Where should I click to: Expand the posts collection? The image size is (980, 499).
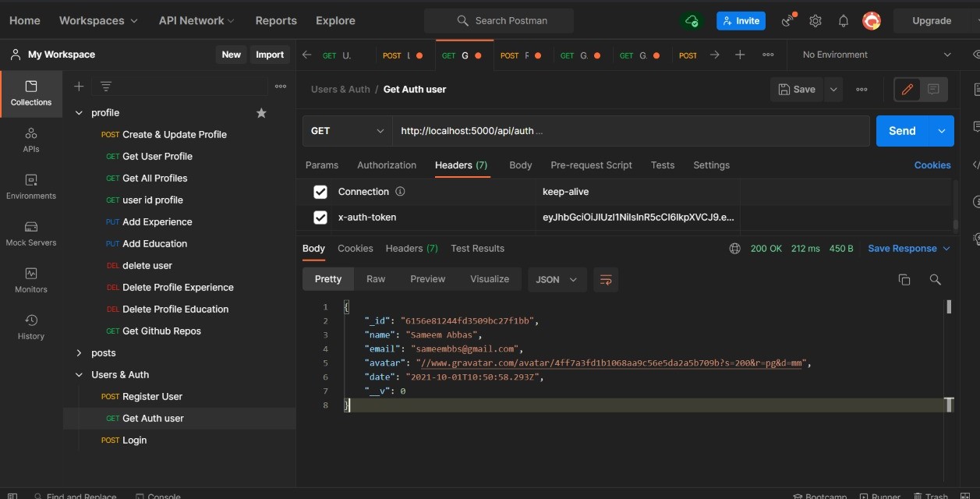tap(79, 353)
